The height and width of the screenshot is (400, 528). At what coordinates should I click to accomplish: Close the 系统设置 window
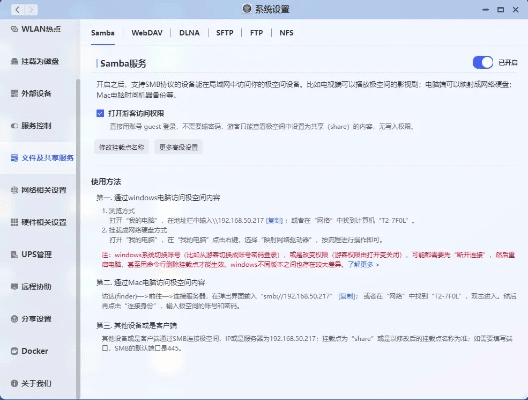516,9
